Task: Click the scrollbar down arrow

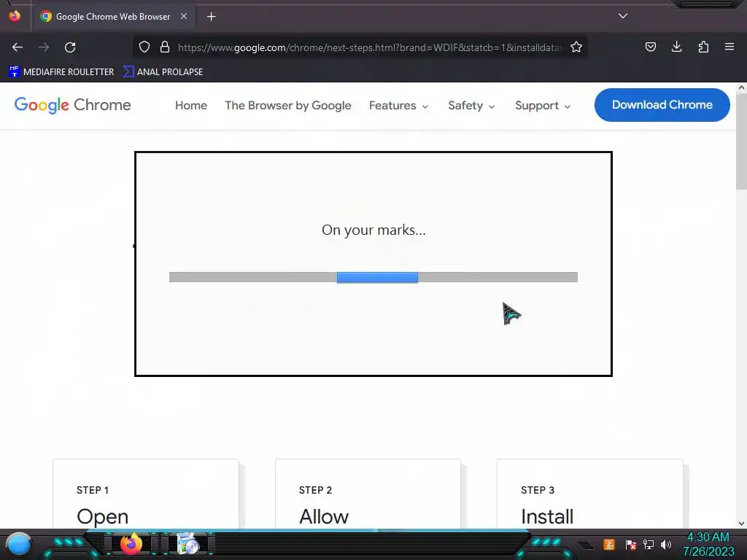Action: 741,524
